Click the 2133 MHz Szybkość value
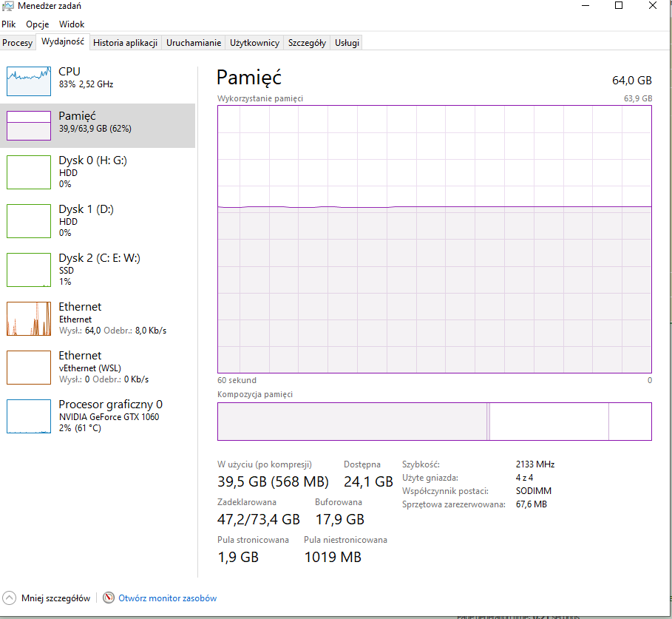Image resolution: width=672 pixels, height=619 pixels. (535, 464)
